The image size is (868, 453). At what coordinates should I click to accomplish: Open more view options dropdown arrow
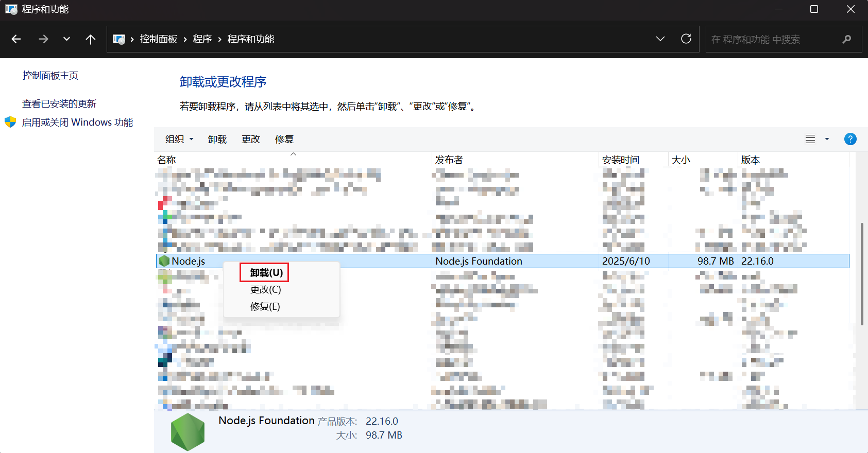tap(827, 139)
